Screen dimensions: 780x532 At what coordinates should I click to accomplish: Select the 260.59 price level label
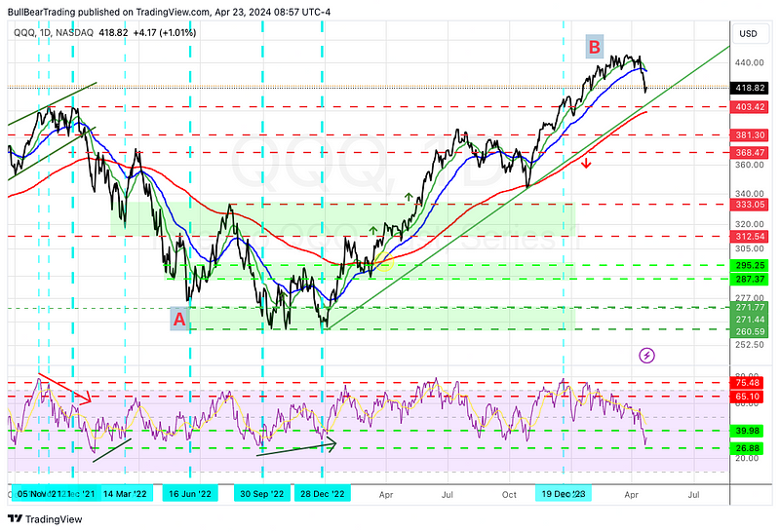750,331
